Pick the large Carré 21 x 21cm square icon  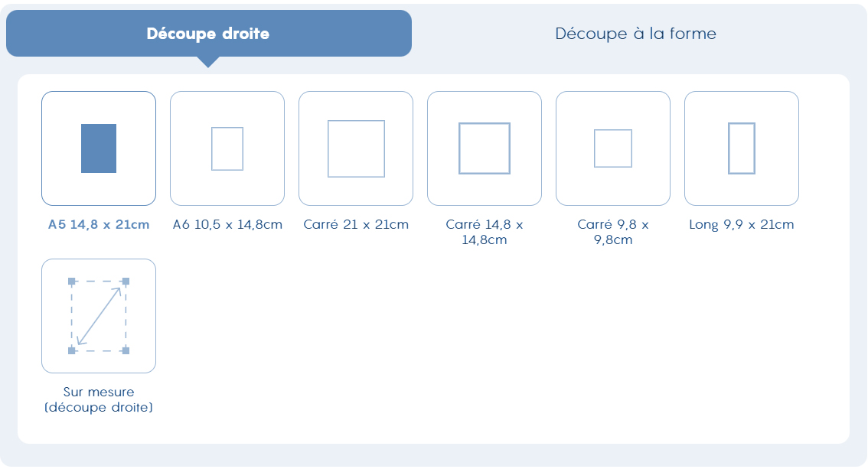pyautogui.click(x=356, y=148)
